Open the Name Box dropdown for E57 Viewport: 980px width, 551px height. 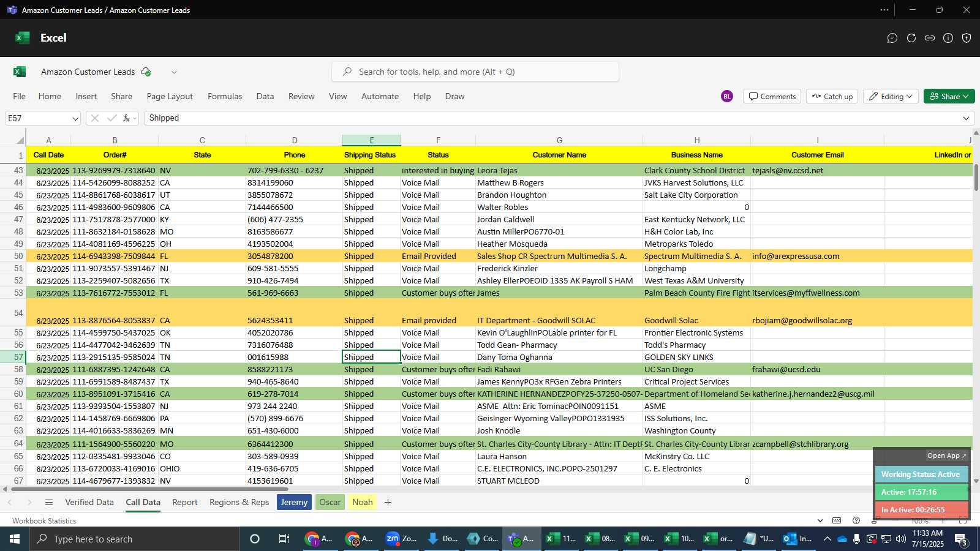click(x=75, y=118)
